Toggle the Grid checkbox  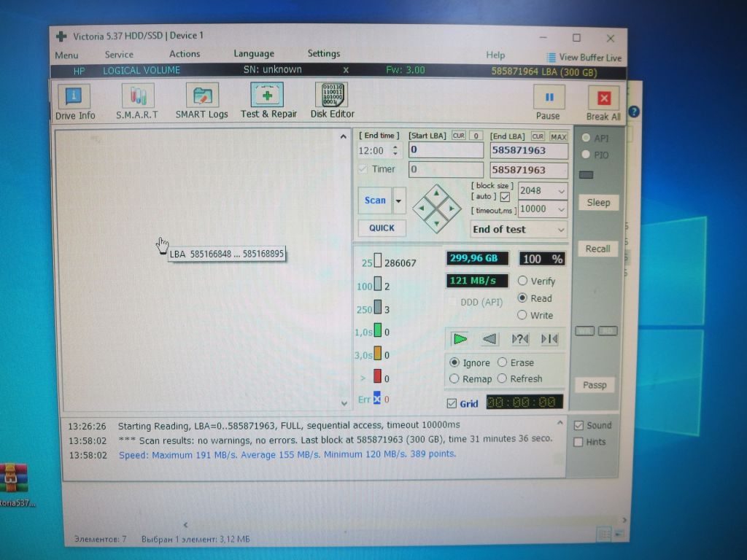coord(452,403)
